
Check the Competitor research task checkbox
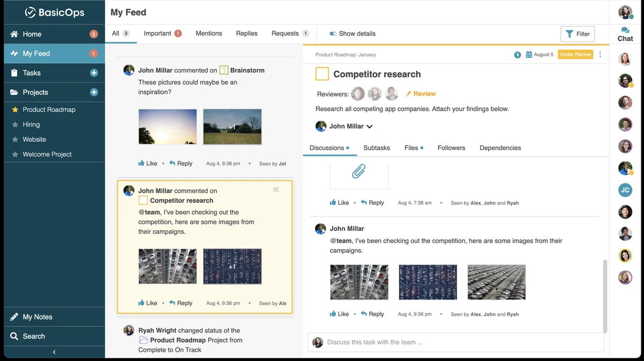[322, 74]
